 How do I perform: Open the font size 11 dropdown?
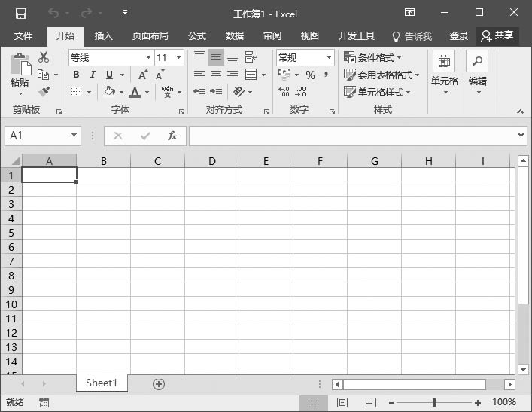[x=178, y=58]
